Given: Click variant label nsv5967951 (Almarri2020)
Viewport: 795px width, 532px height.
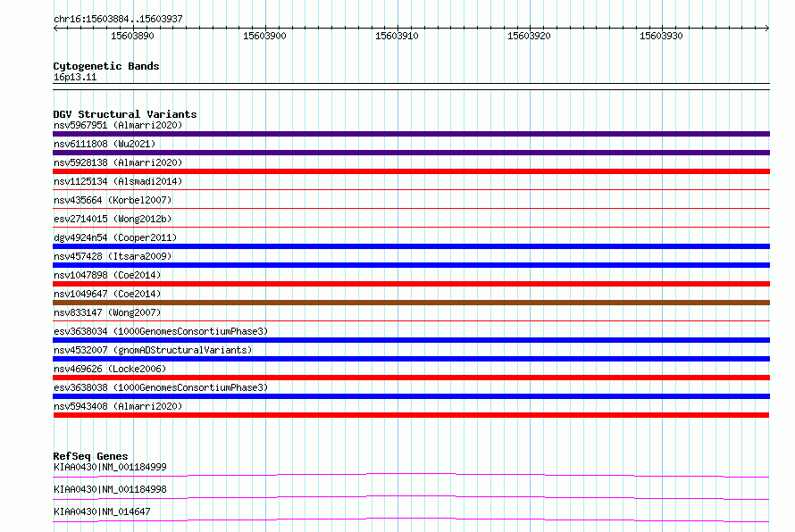Looking at the screenshot, I should coord(118,125).
